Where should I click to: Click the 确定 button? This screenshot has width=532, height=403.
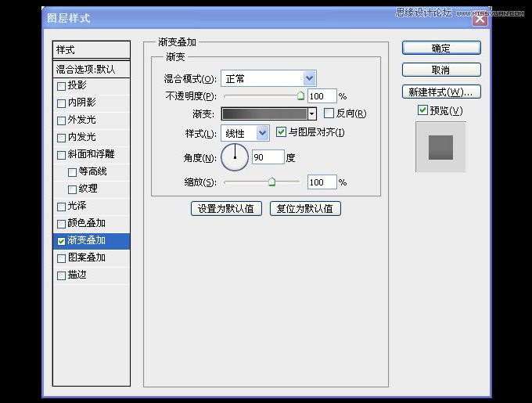441,49
